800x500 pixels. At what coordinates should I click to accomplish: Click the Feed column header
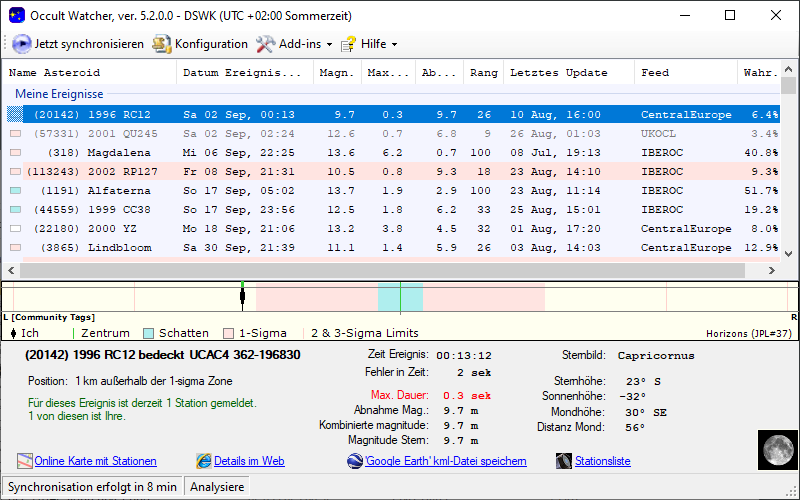[x=656, y=72]
